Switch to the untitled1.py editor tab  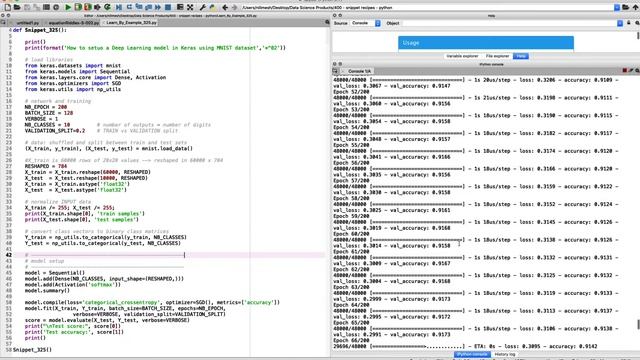click(27, 23)
